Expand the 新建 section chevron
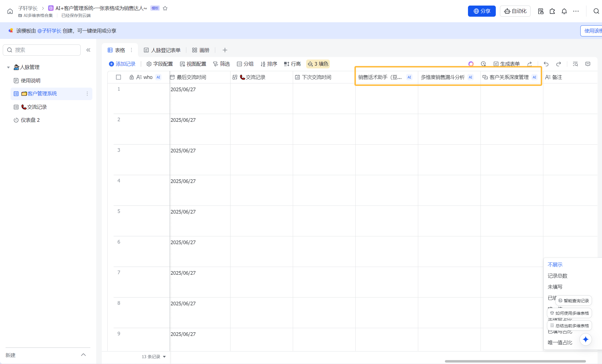602x364 pixels. point(83,355)
